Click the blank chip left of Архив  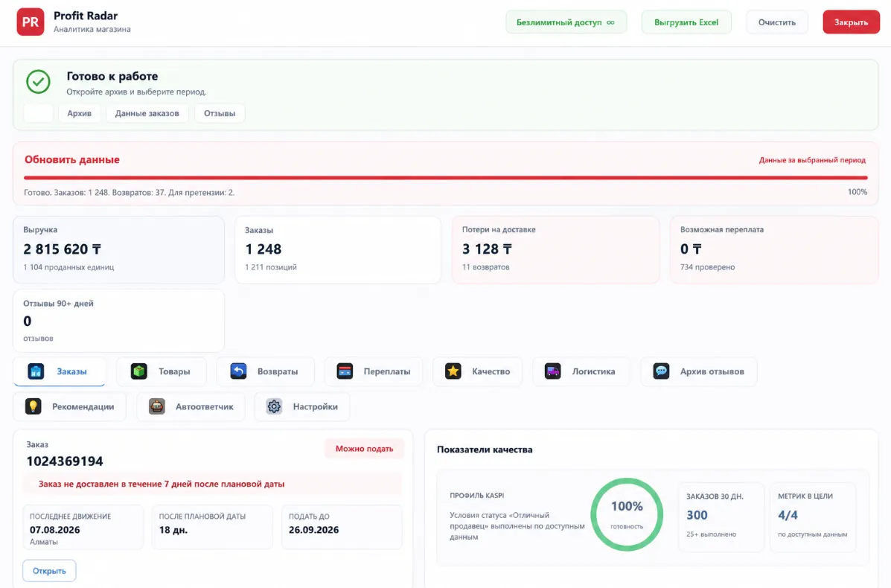coord(38,113)
